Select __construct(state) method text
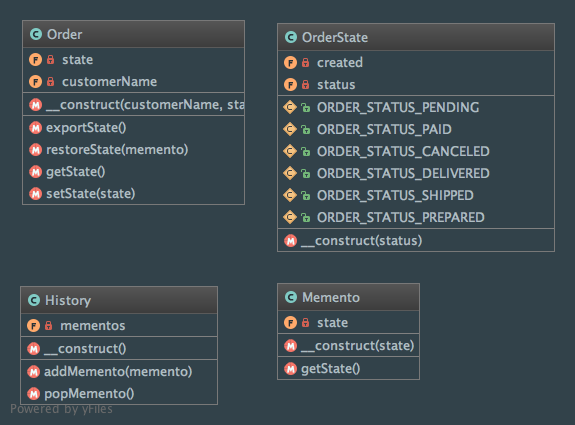This screenshot has height=425, width=575. 358,346
